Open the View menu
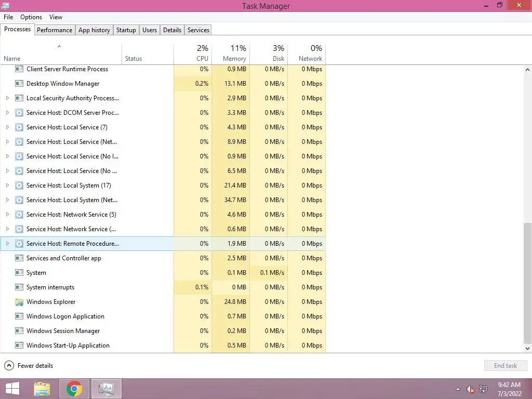The height and width of the screenshot is (399, 532). 56,17
